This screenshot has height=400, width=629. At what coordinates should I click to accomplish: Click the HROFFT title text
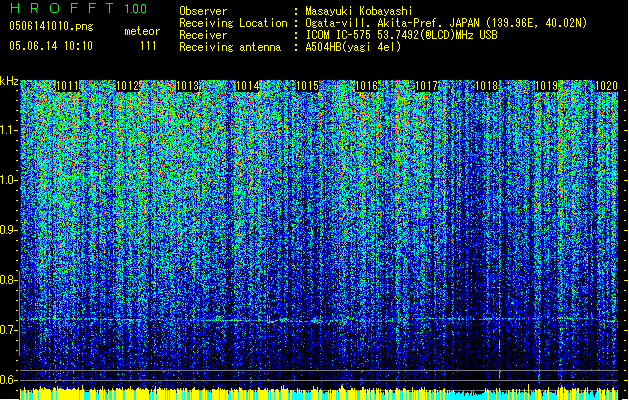point(63,8)
